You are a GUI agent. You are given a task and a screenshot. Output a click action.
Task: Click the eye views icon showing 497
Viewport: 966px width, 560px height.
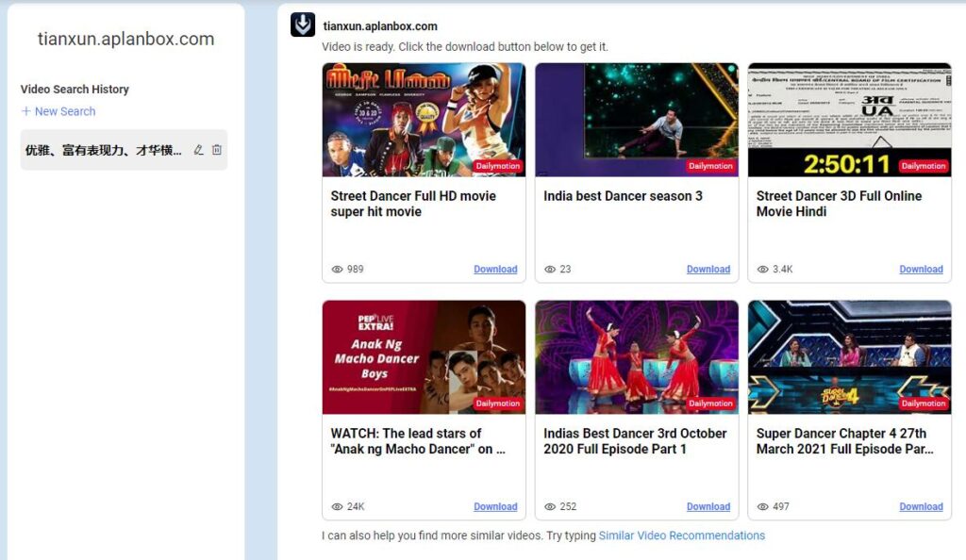pos(762,506)
